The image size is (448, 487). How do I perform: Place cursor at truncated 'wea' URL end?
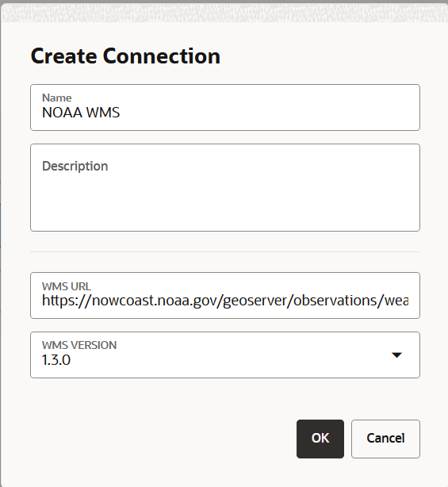[409, 301]
